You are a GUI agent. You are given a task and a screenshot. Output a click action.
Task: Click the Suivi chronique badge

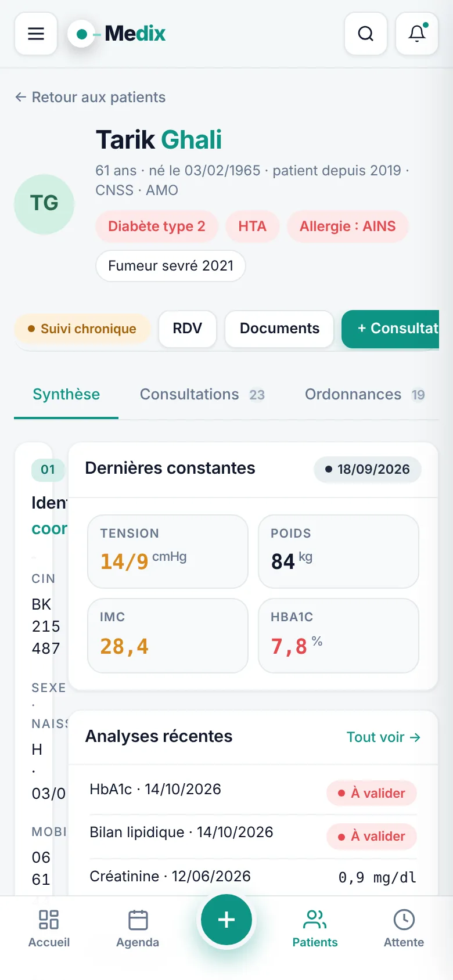tap(82, 329)
